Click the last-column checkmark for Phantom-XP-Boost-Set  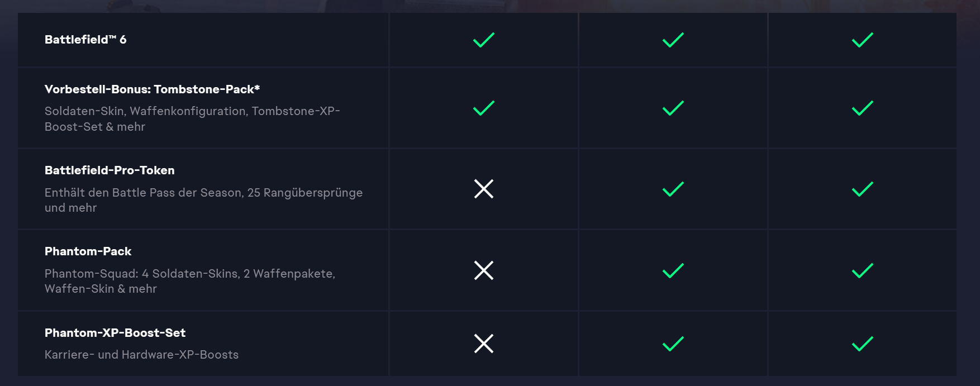tap(862, 344)
